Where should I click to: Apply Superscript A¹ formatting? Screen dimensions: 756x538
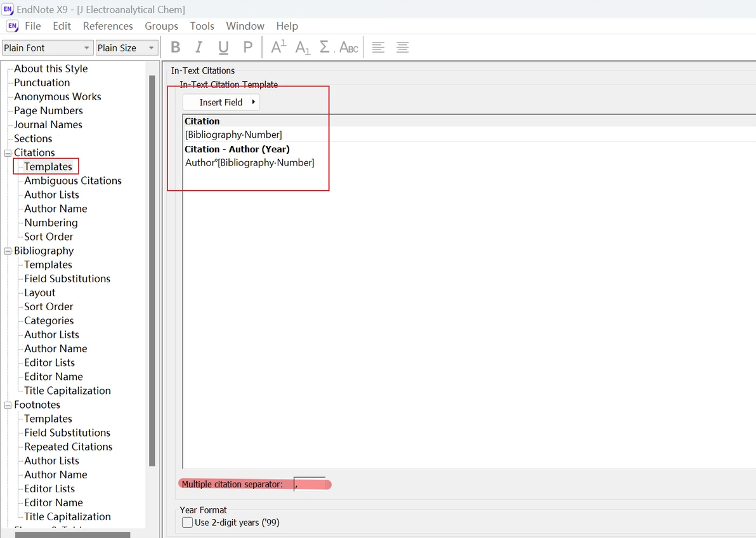(x=278, y=47)
